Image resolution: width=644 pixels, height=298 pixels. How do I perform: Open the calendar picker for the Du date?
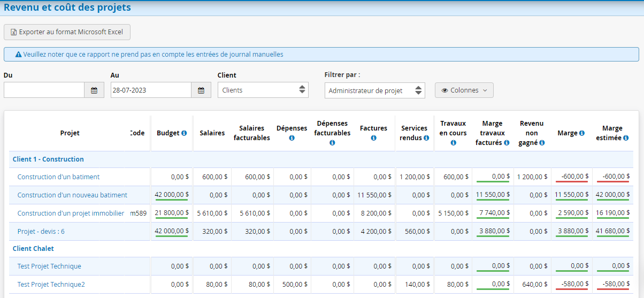(x=94, y=90)
